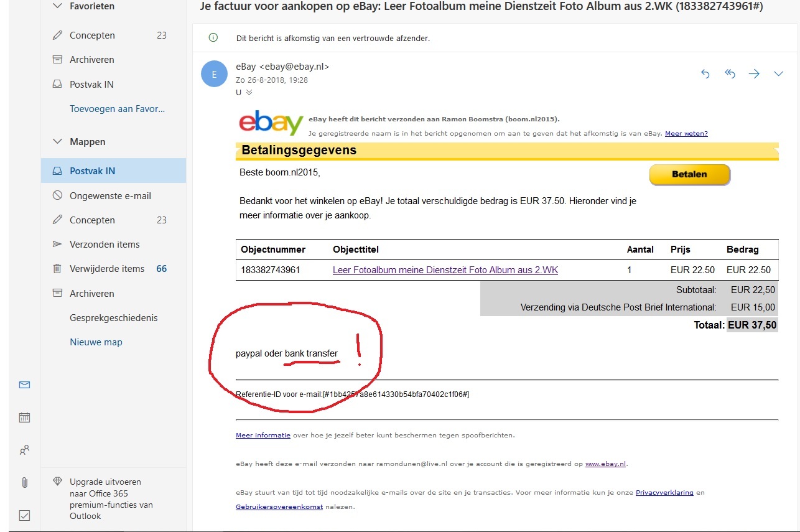The image size is (800, 532).
Task: Open Gesprekgeschiedenis folder
Action: [x=114, y=317]
